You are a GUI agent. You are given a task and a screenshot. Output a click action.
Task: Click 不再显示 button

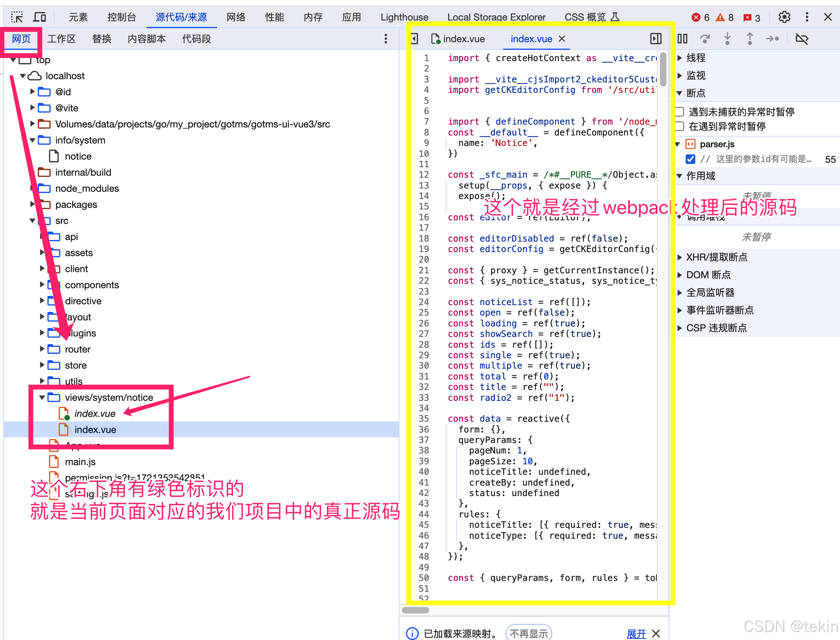tap(529, 634)
